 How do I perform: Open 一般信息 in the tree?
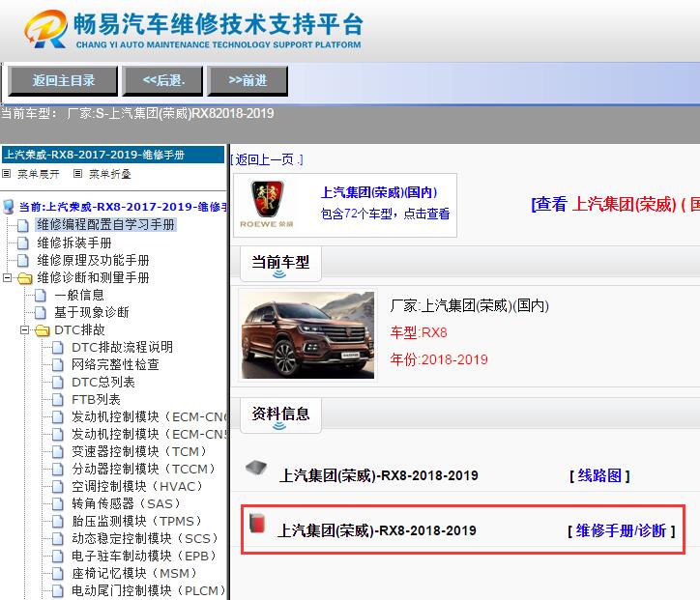[x=79, y=296]
